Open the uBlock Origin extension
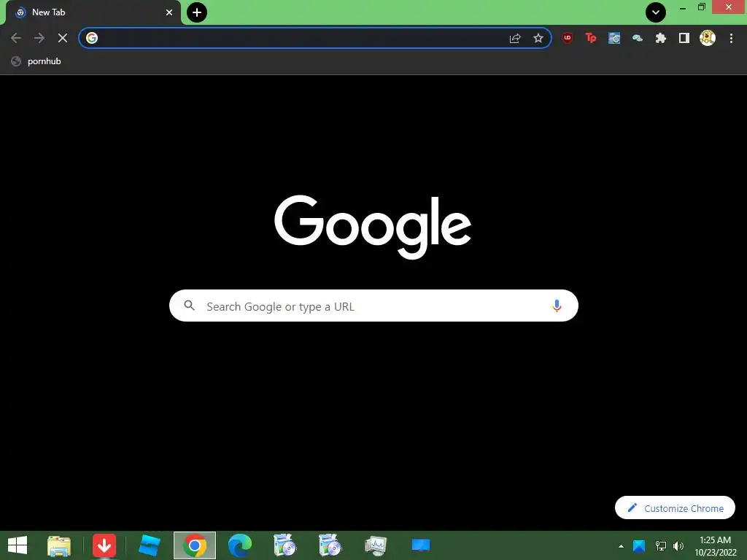Image resolution: width=747 pixels, height=560 pixels. [568, 38]
